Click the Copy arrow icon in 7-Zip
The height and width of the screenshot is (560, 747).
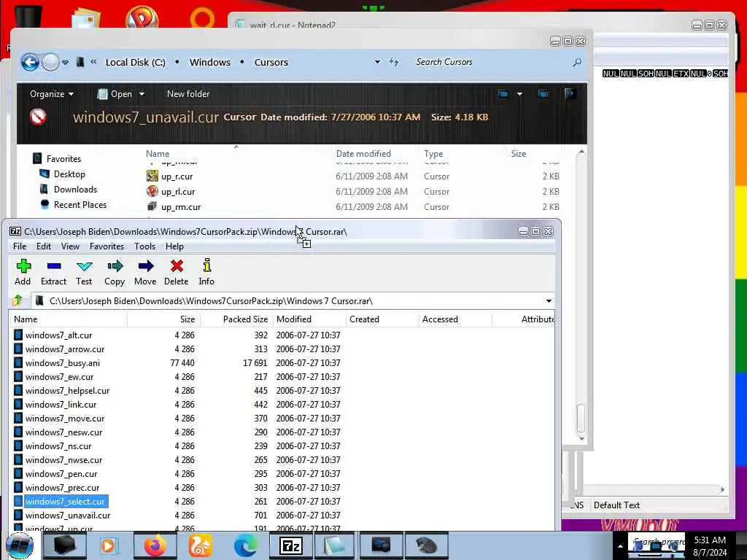pos(115,266)
